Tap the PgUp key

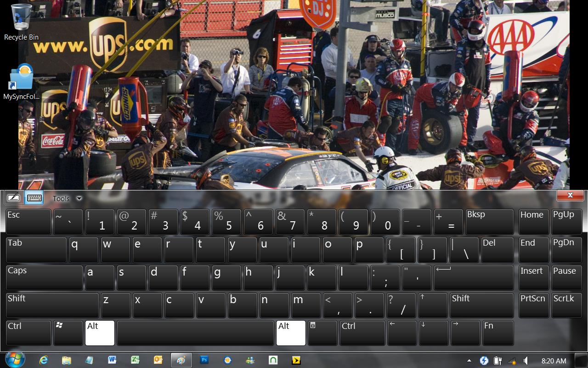click(566, 222)
